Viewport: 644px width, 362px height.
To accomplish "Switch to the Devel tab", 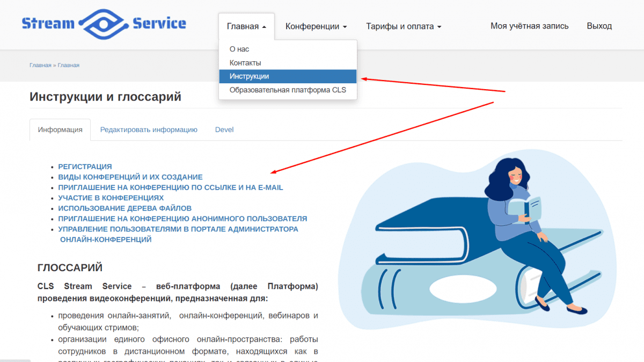I will click(x=224, y=129).
